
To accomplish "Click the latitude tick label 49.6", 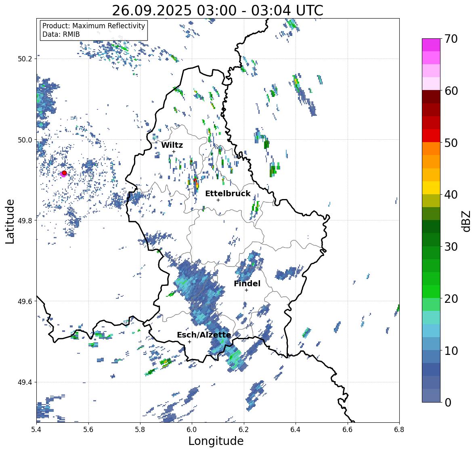I will pyautogui.click(x=25, y=301).
